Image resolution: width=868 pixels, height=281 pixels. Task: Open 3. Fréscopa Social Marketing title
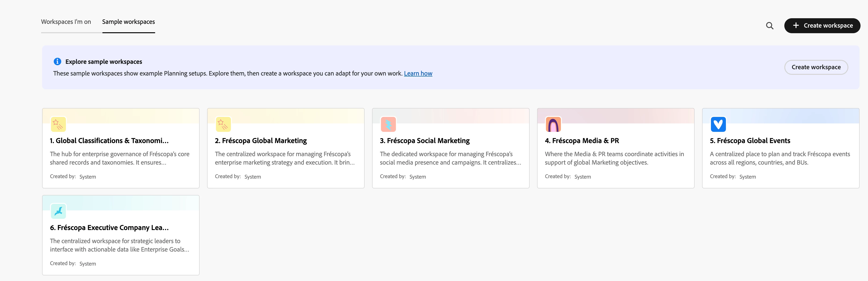425,141
